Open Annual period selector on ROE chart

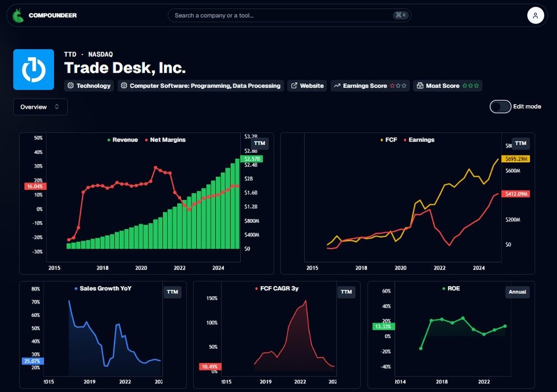(x=517, y=292)
